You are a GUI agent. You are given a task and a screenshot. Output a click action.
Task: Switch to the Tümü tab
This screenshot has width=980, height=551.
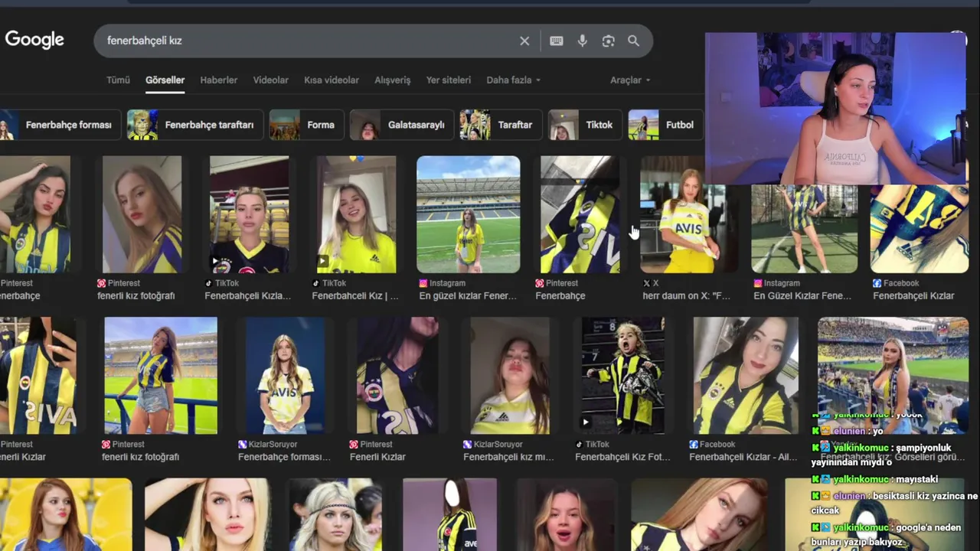(118, 80)
